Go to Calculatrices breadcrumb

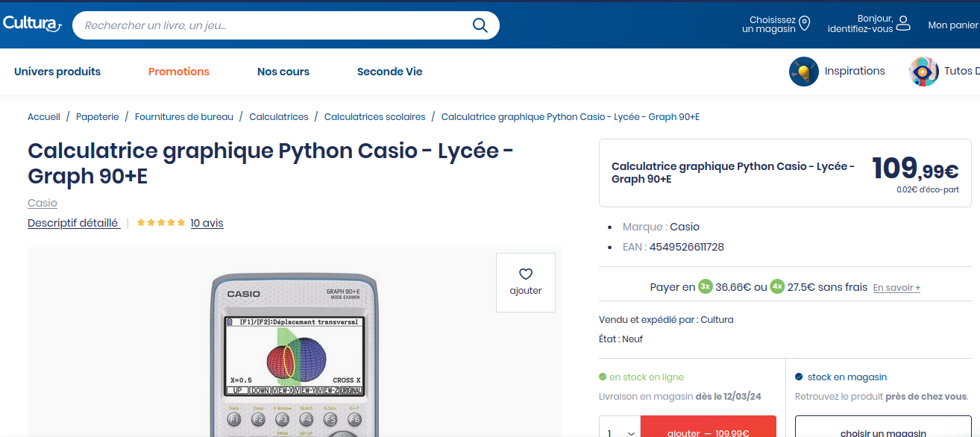pos(279,117)
